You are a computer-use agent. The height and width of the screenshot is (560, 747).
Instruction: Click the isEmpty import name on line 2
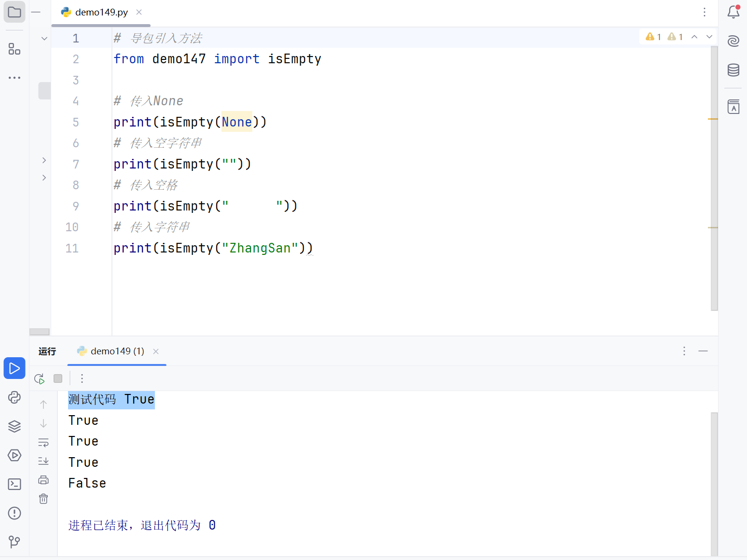click(x=294, y=59)
